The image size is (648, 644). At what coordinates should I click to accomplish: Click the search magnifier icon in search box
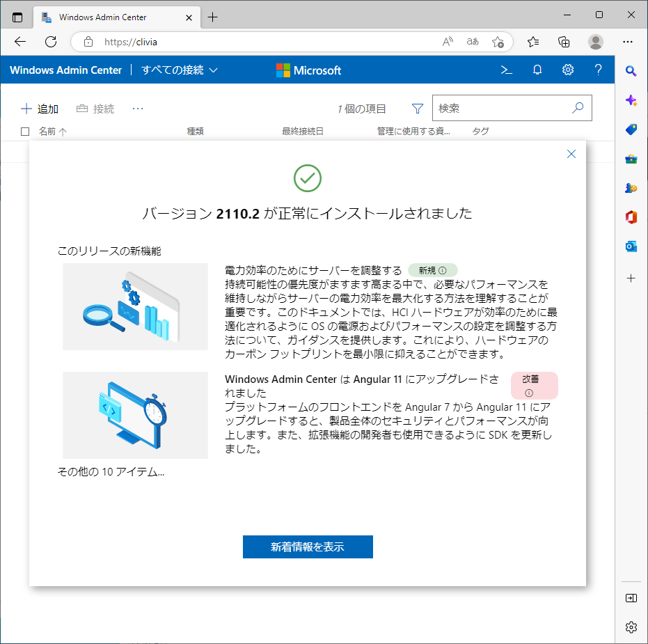click(x=578, y=108)
